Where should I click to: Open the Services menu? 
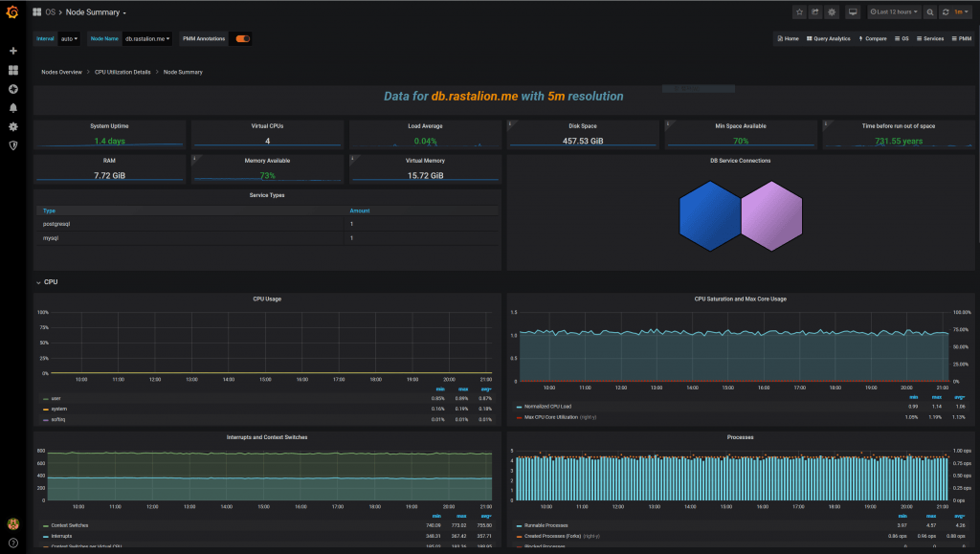point(930,39)
